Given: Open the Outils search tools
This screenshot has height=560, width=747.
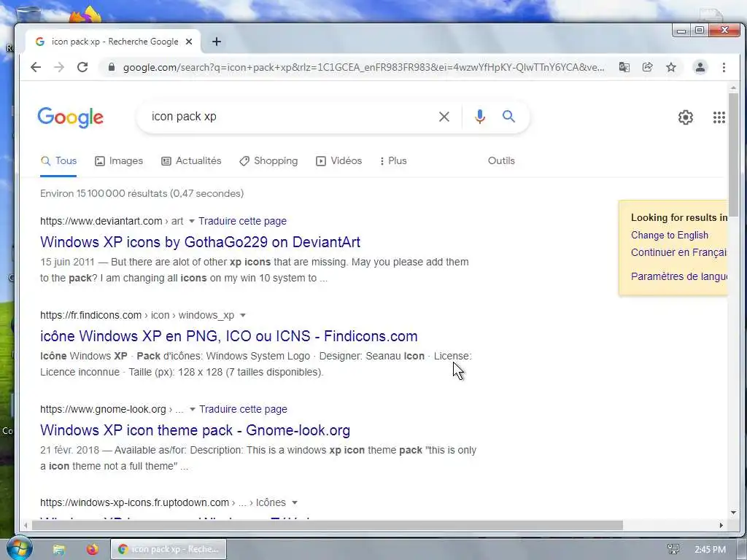Looking at the screenshot, I should (501, 161).
